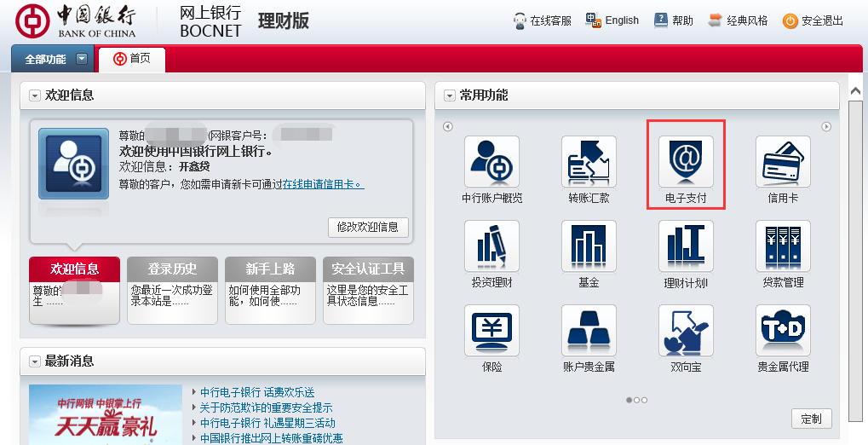Expand the 全部功能 dropdown arrow
Image resolution: width=868 pixels, height=445 pixels.
(x=81, y=59)
